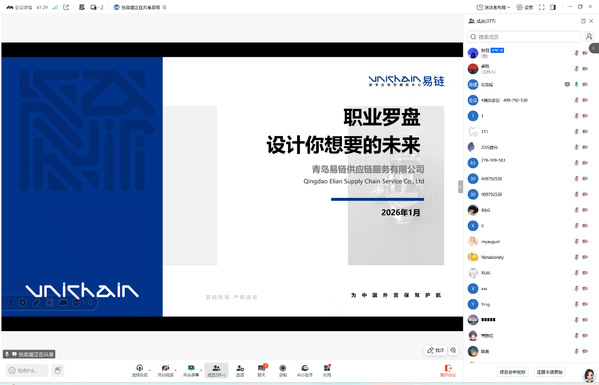
Task: Click the screen count icon labeled 2
Action: [x=97, y=7]
